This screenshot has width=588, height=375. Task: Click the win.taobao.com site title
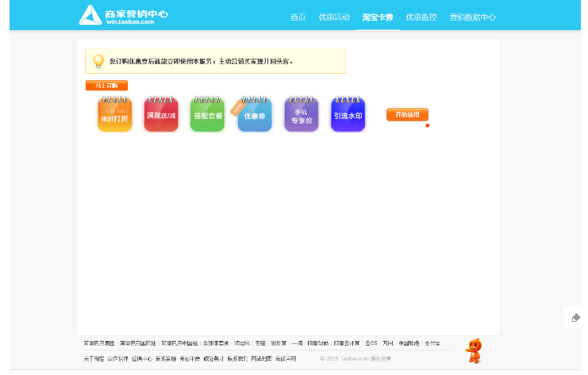pyautogui.click(x=130, y=21)
